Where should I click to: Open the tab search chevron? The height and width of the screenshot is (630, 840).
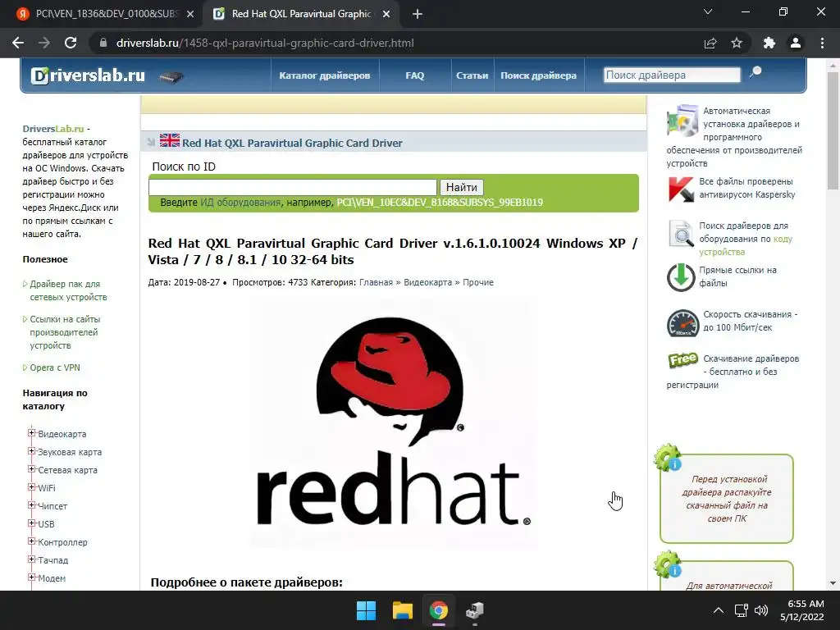pyautogui.click(x=708, y=11)
